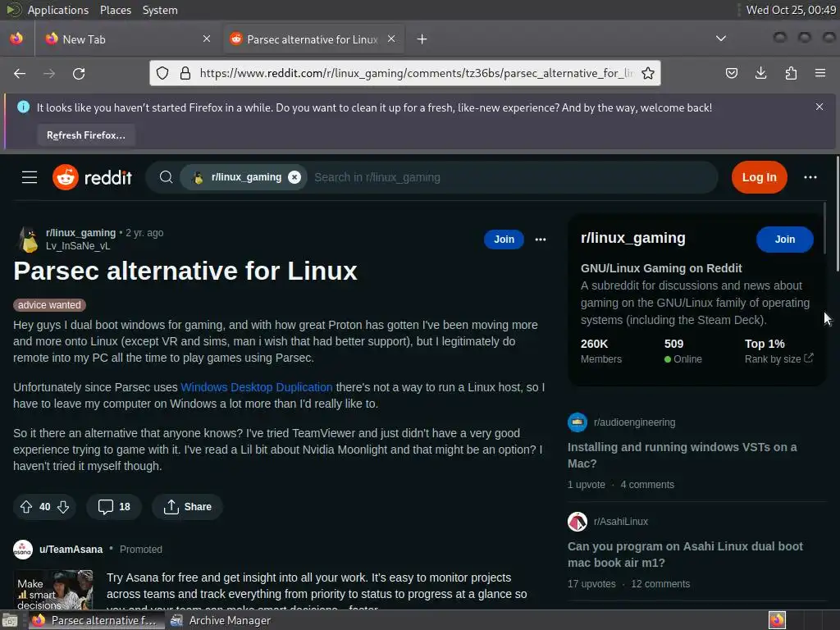Viewport: 840px width, 630px height.
Task: Downvote the Parsec alternative post
Action: (x=63, y=507)
